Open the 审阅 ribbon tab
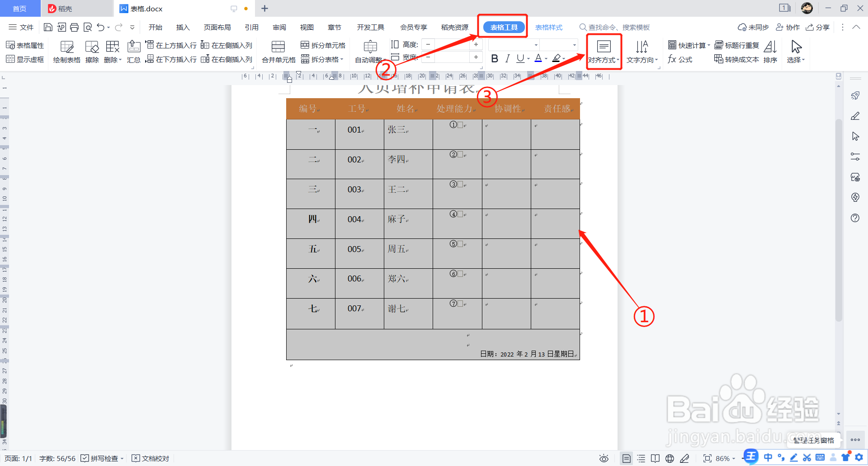Viewport: 868px width, 466px height. (279, 27)
